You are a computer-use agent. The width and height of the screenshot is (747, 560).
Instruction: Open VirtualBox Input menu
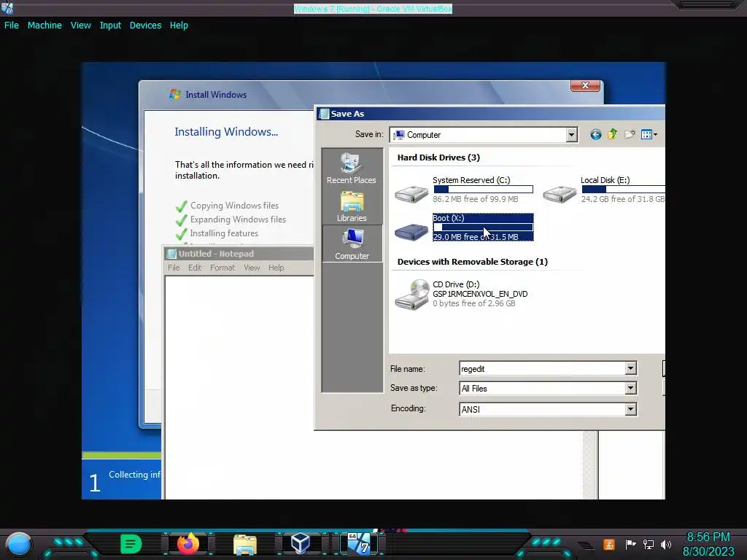tap(110, 26)
